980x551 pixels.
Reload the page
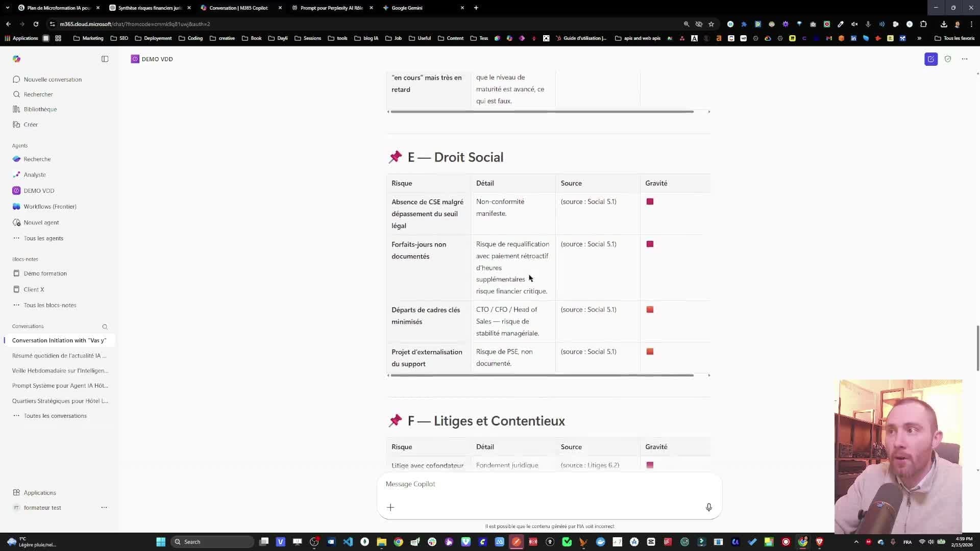(36, 24)
